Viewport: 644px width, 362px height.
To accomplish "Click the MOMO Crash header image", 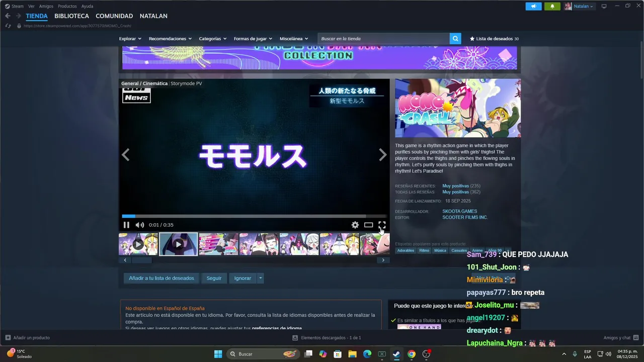I will pyautogui.click(x=458, y=108).
